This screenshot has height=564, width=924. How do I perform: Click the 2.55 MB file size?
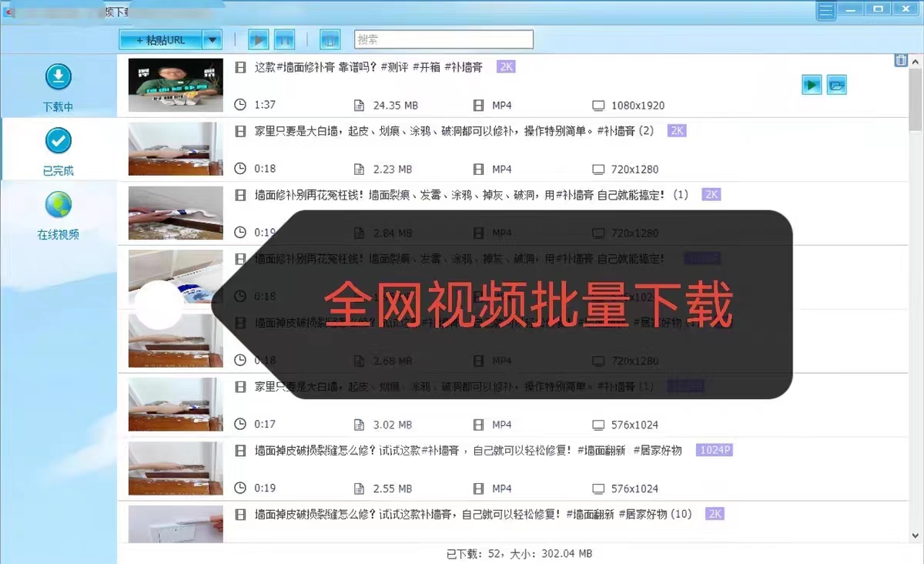393,488
